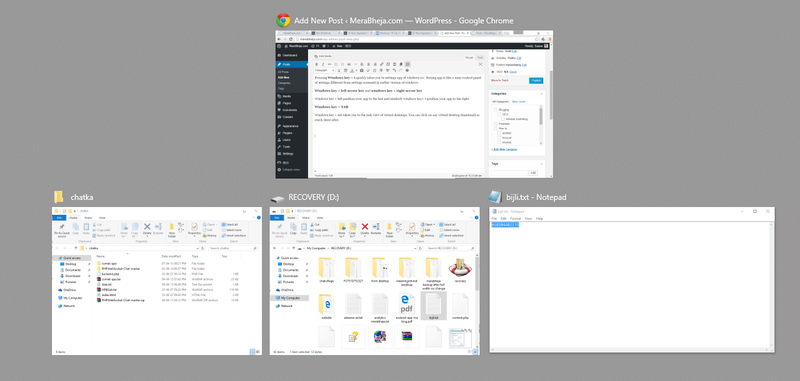Viewport: 800px width, 381px height.
Task: Open the Format menu in Notepad
Action: click(514, 218)
